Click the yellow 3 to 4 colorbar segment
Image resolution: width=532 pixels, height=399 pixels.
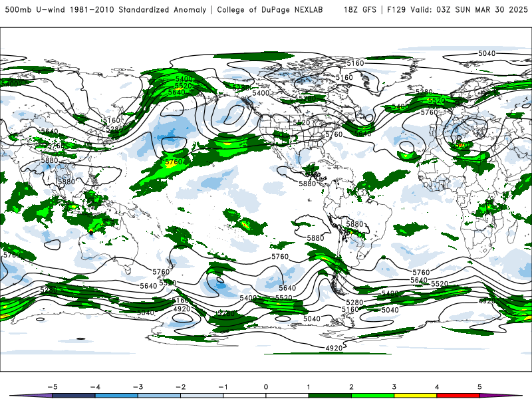415,396
